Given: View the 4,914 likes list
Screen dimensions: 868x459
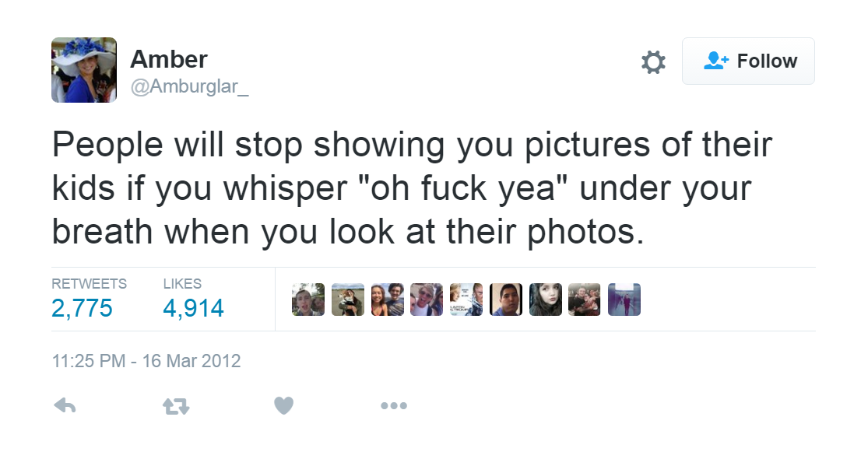Looking at the screenshot, I should (193, 308).
